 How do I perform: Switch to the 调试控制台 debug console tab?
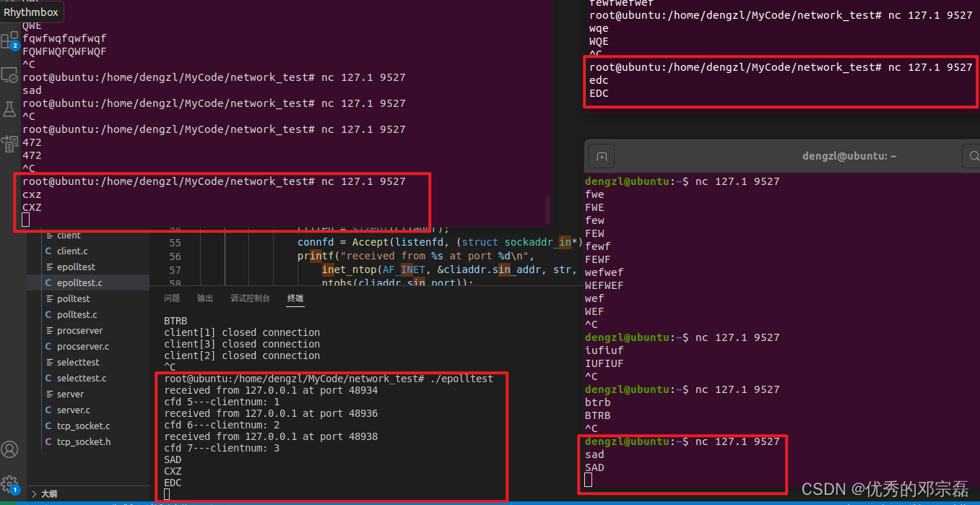coord(250,298)
